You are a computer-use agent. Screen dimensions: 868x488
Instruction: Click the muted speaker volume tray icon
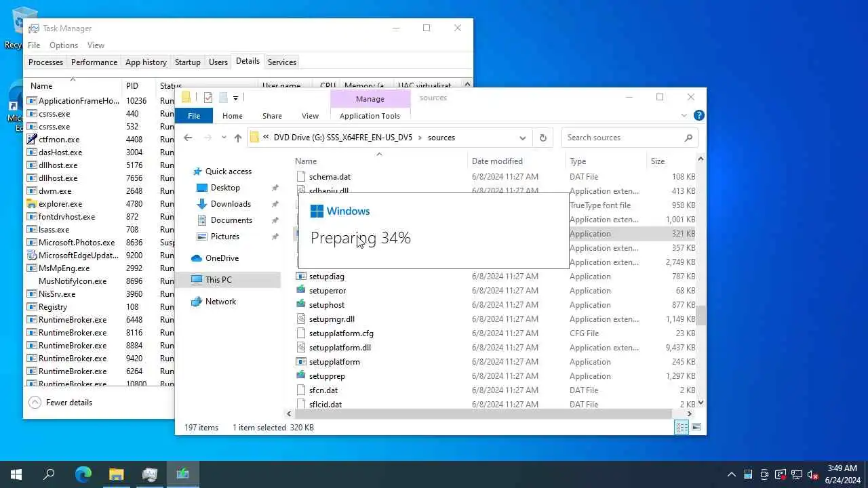(x=812, y=474)
